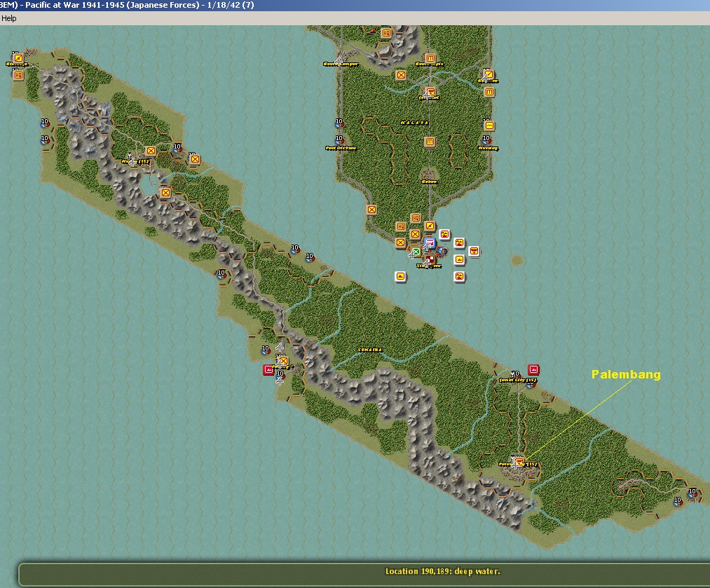Select the red naval counter near Jambi City
Screen dimensions: 710x588
coord(533,370)
